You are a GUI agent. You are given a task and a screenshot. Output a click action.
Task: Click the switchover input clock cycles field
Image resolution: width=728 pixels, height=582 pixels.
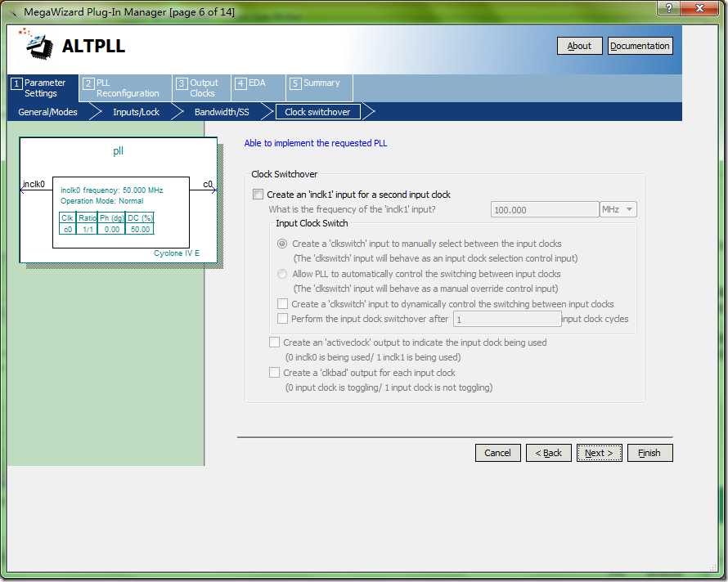507,319
